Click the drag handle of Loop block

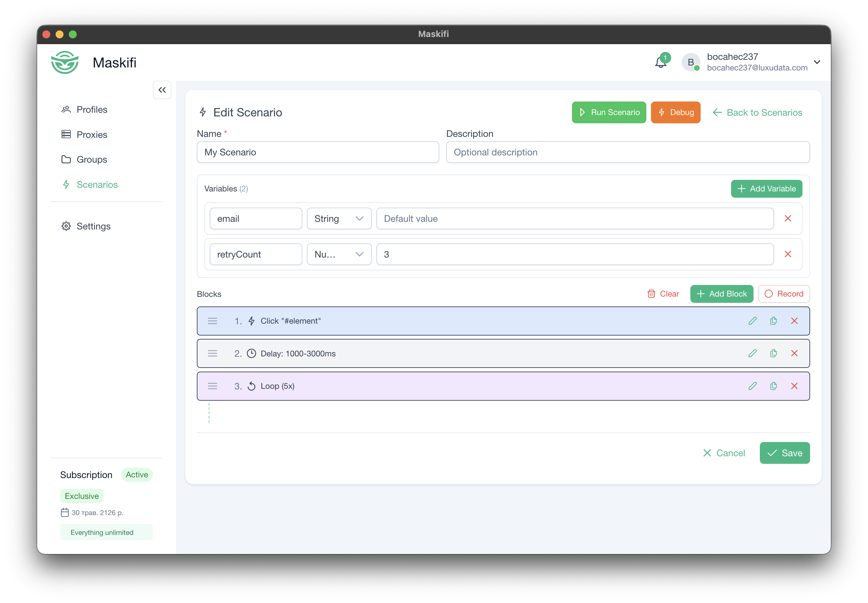tap(212, 386)
